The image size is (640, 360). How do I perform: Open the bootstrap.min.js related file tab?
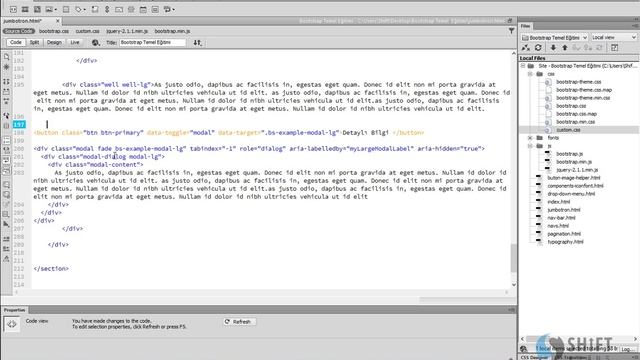tap(172, 31)
